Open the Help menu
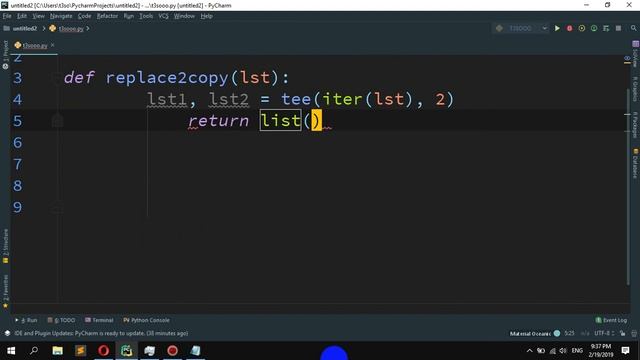 (x=207, y=16)
